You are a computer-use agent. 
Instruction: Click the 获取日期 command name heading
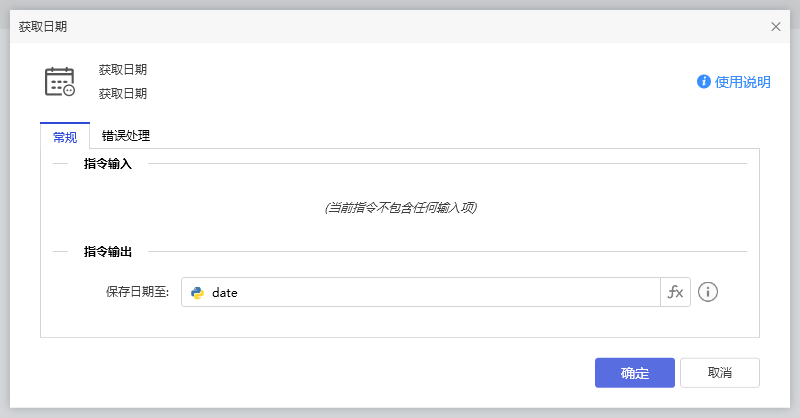click(x=123, y=70)
